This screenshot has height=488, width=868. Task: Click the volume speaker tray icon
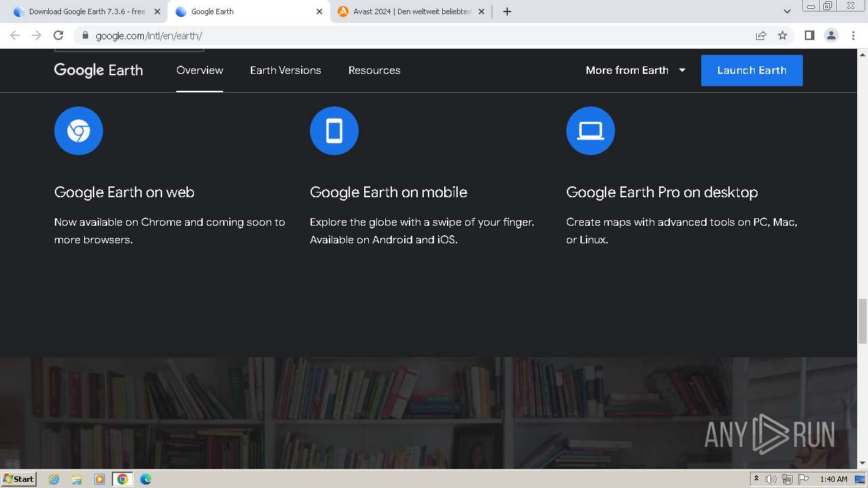pos(771,479)
